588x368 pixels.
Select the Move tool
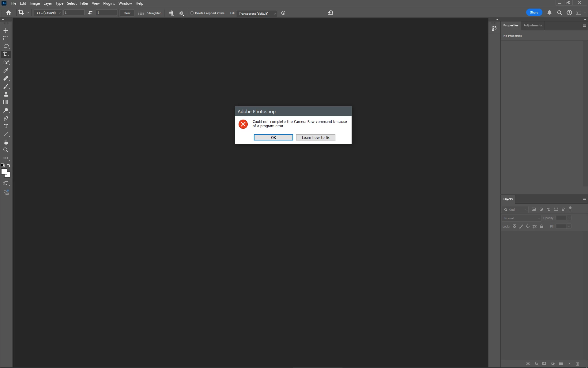coord(6,31)
